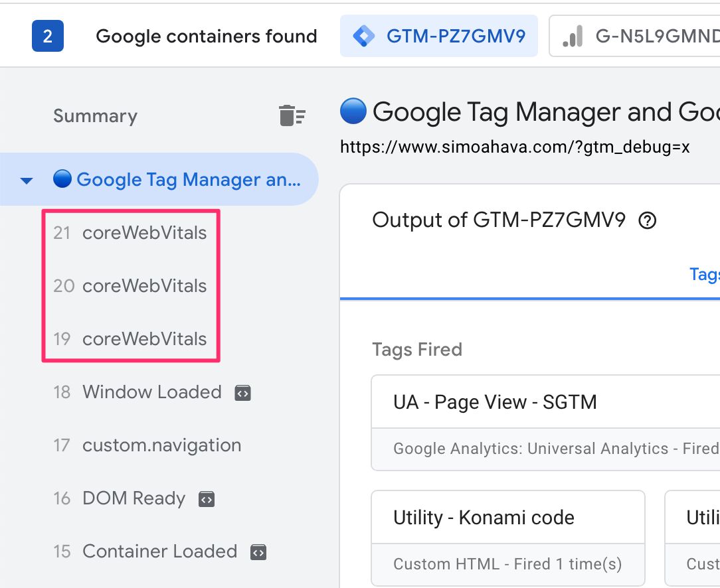Select the GTM-PZ7GMV9 container tab

[x=439, y=36]
